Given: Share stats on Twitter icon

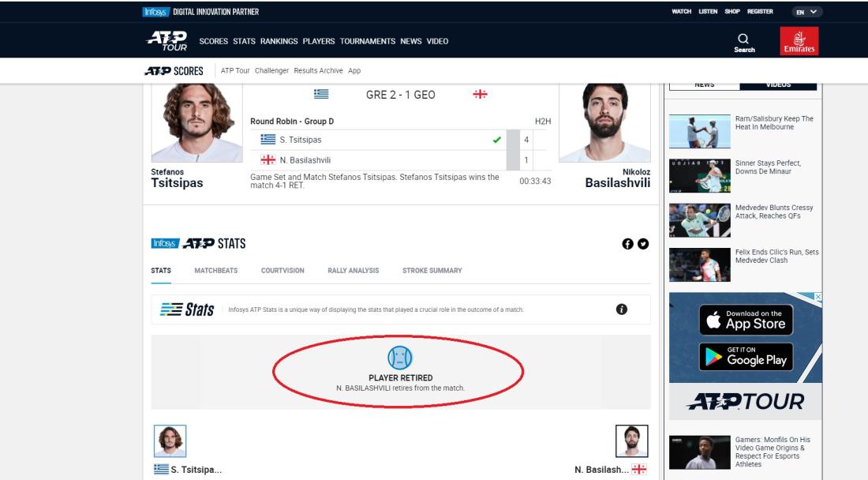Looking at the screenshot, I should coord(642,244).
